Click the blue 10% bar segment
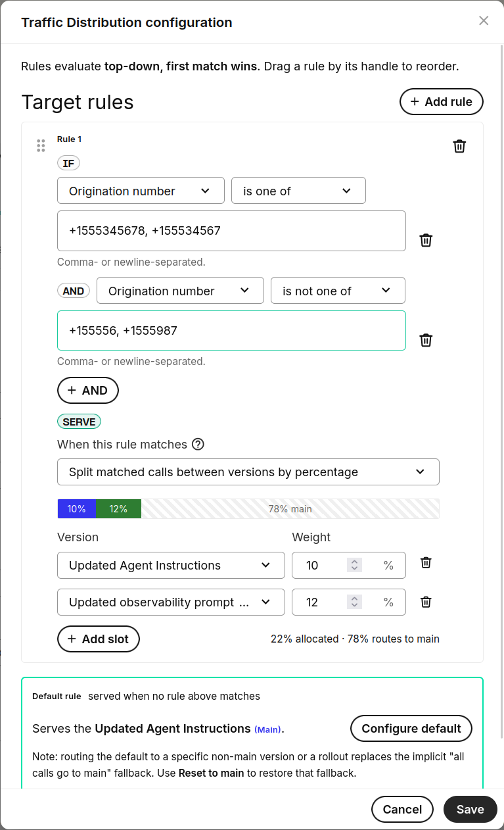504x830 pixels. [x=77, y=508]
